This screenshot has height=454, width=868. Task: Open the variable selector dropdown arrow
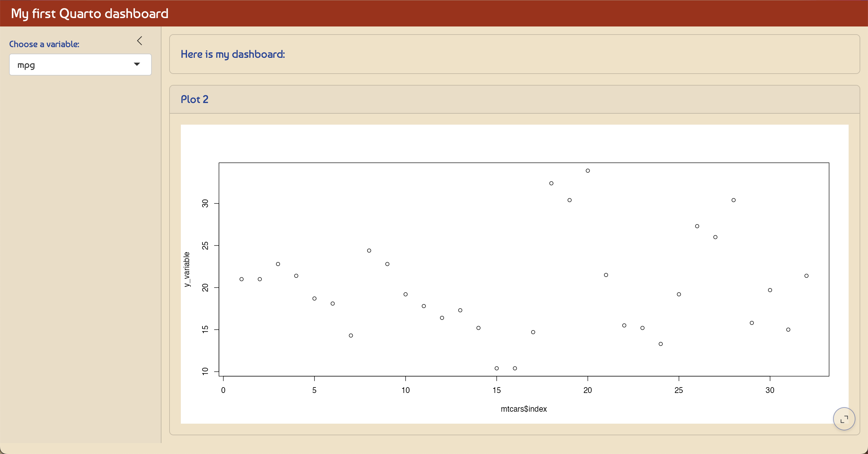tap(137, 64)
